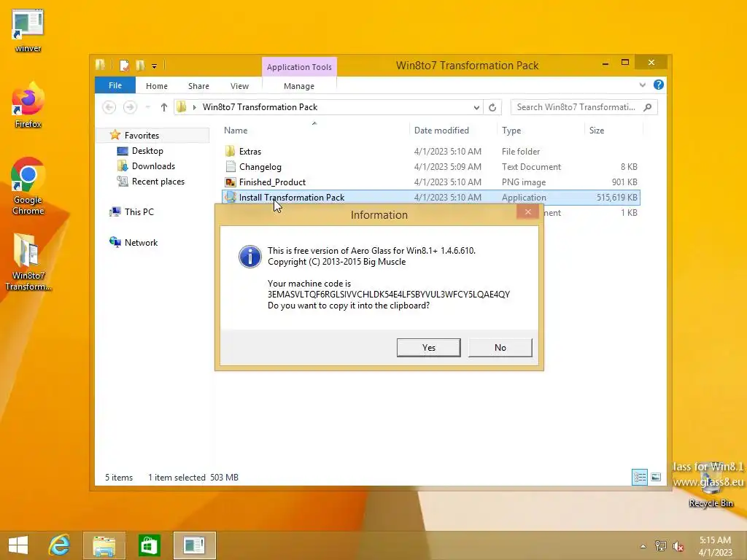The height and width of the screenshot is (560, 747).
Task: Select This PC in navigation pane
Action: click(139, 212)
